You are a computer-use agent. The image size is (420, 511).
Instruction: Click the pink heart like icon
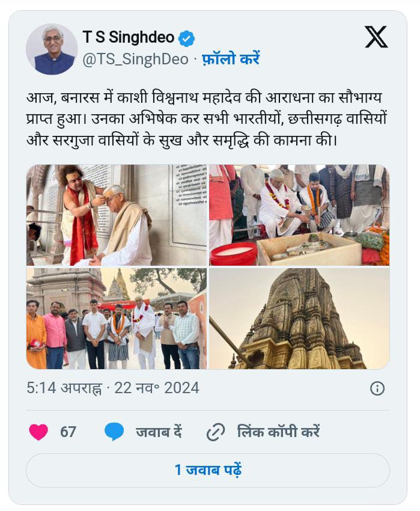[x=38, y=432]
